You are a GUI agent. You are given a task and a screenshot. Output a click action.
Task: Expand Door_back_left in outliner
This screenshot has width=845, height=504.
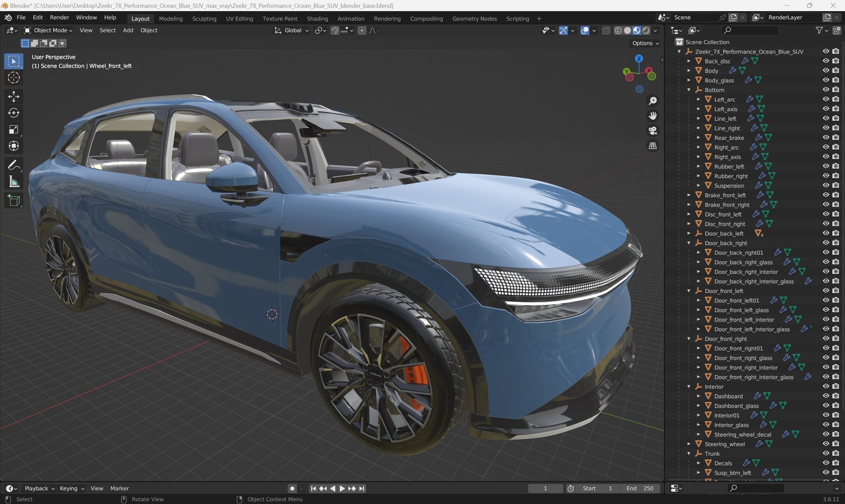pos(689,233)
